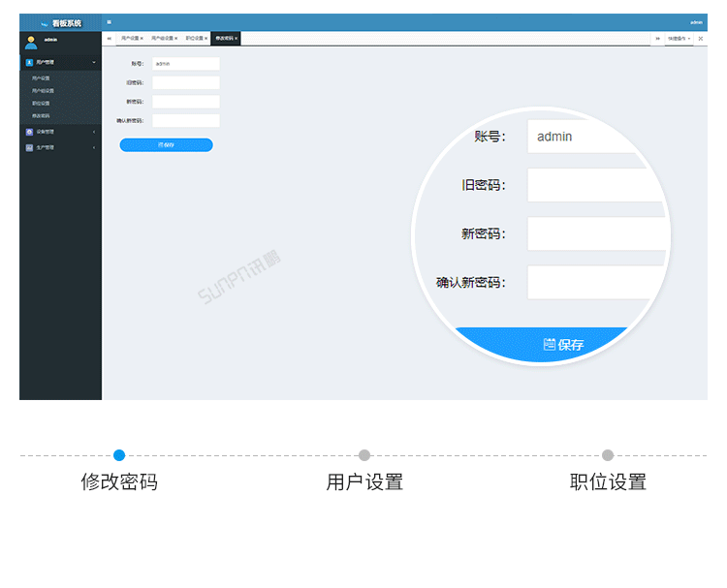Click the admin username text in sidebar
The image size is (727, 588).
click(50, 40)
